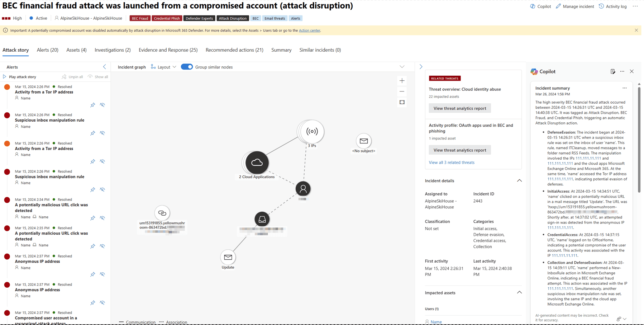
Task: Hide the 2:34 PM malicious URL click alert
Action: point(102,218)
